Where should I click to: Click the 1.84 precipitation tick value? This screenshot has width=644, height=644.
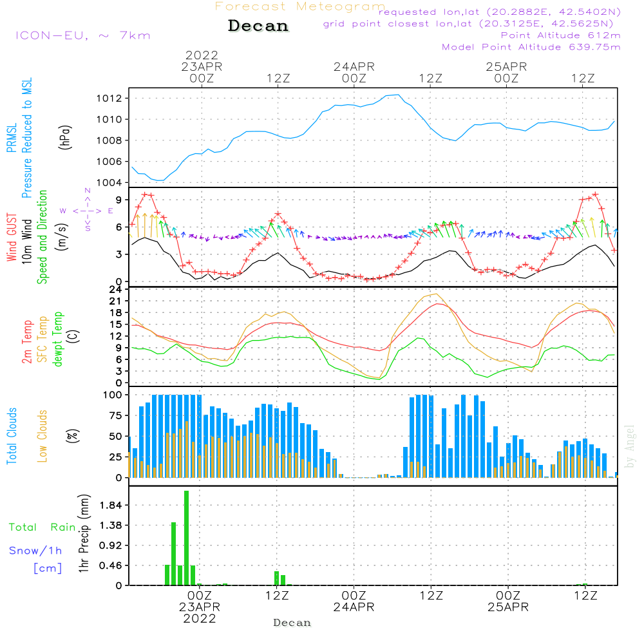(111, 505)
